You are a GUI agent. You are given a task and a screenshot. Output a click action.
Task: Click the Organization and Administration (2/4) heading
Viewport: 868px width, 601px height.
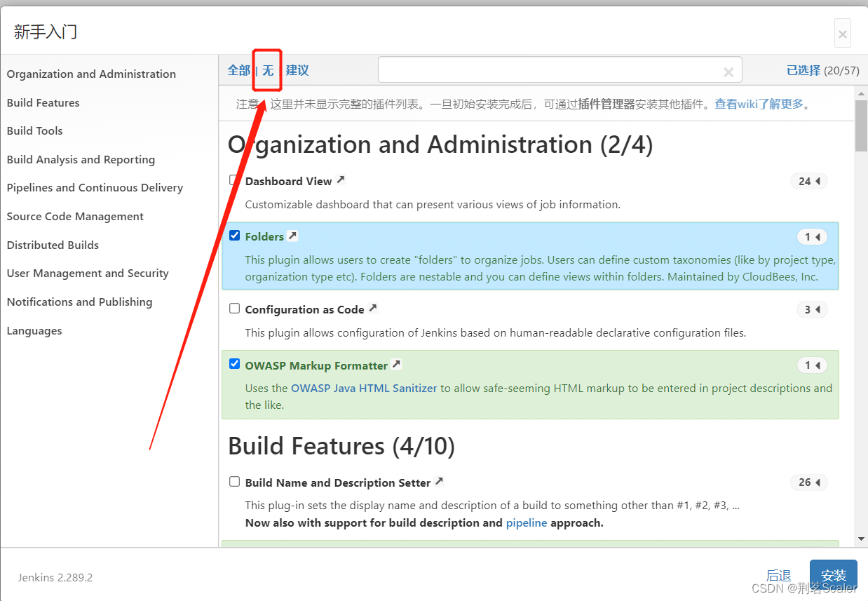[440, 144]
